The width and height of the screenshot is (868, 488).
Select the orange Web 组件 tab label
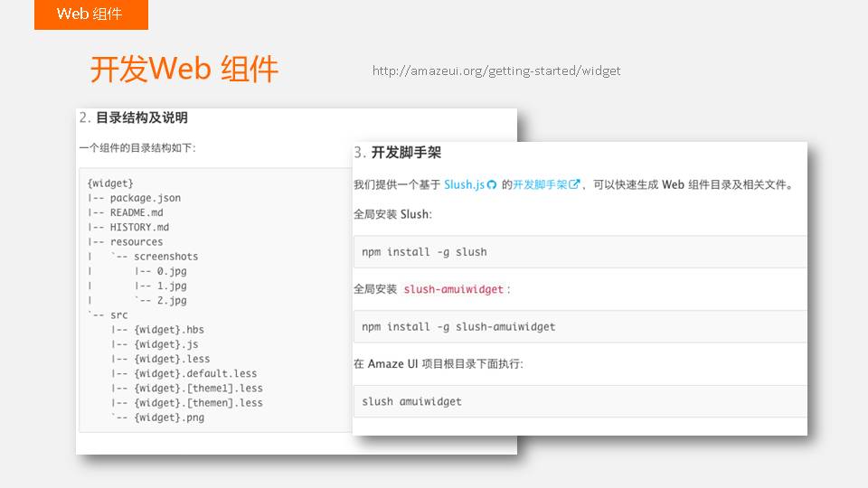(90, 14)
